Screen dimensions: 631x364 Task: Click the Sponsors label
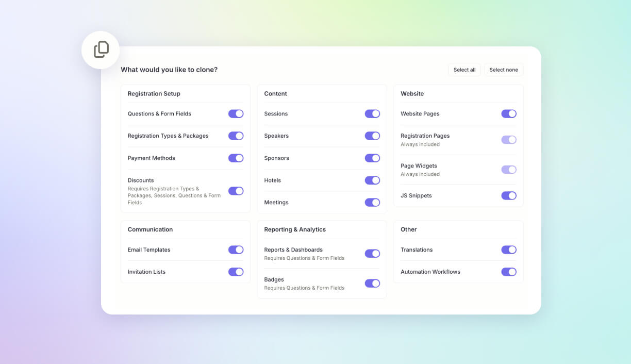(277, 158)
